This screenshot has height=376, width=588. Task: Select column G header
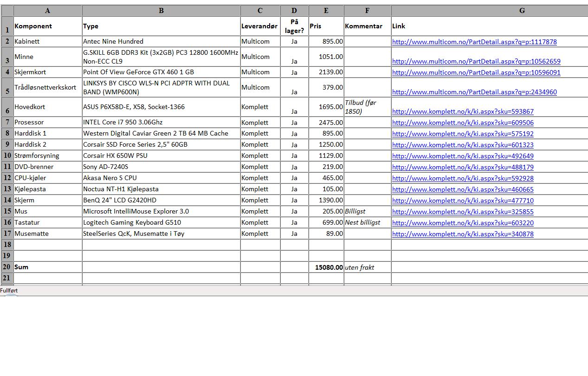[x=490, y=11]
